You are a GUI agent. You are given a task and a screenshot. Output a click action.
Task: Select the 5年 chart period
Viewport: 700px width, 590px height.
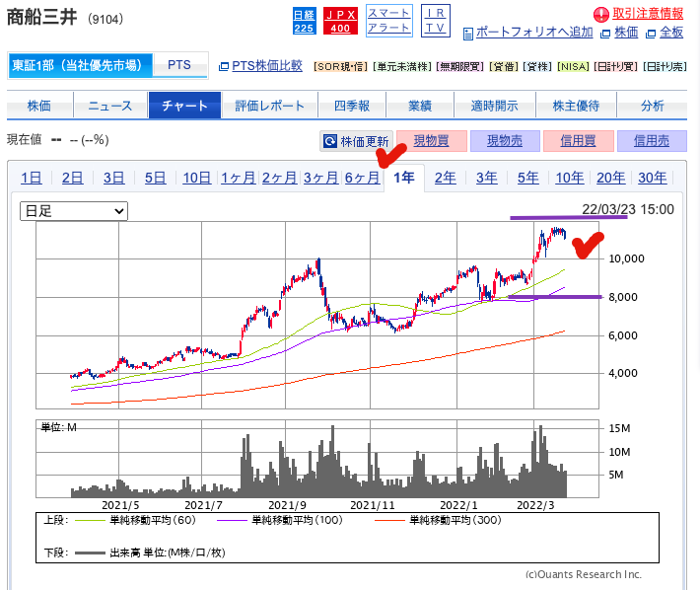(528, 178)
